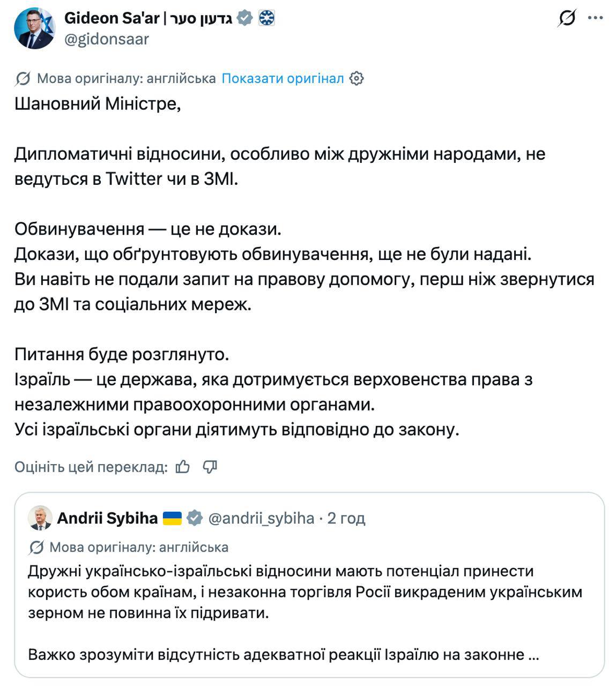
Task: Click the translation icon in the quoted post
Action: coord(36,547)
